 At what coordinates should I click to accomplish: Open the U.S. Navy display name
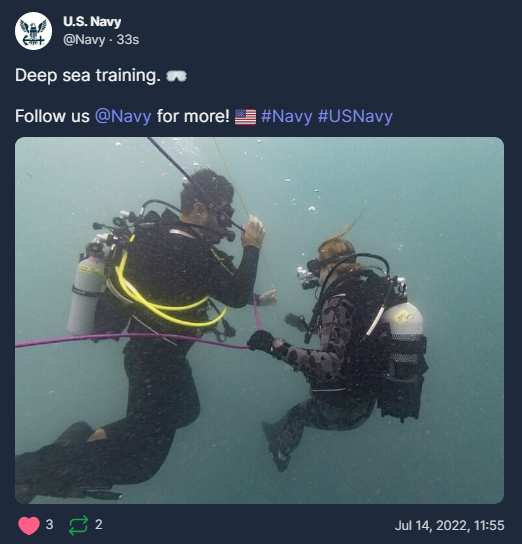pos(92,22)
